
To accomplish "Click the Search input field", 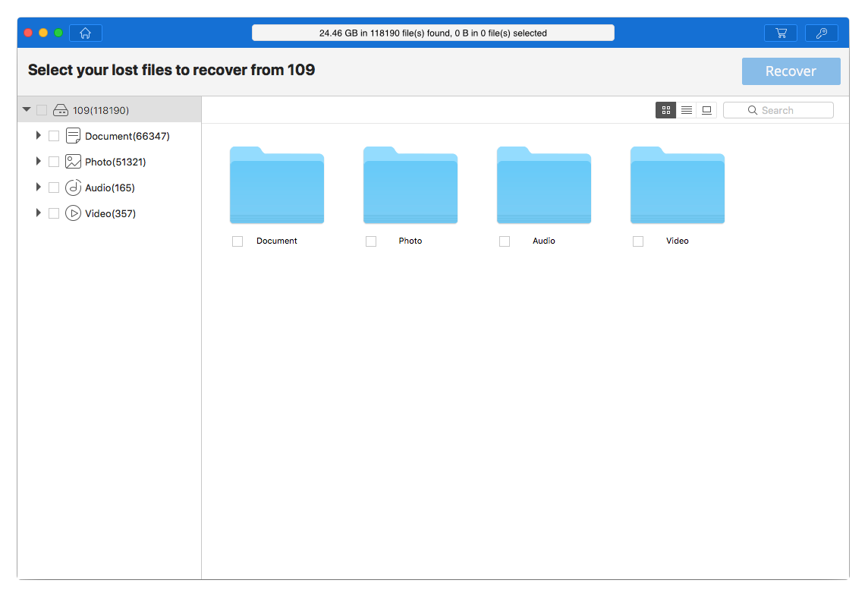I will (778, 110).
